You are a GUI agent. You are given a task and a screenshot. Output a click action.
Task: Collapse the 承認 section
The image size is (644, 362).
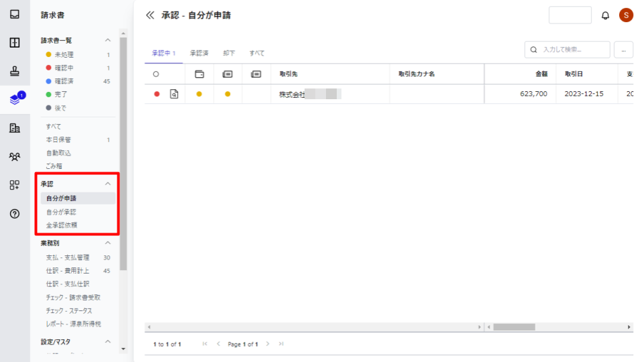[107, 184]
